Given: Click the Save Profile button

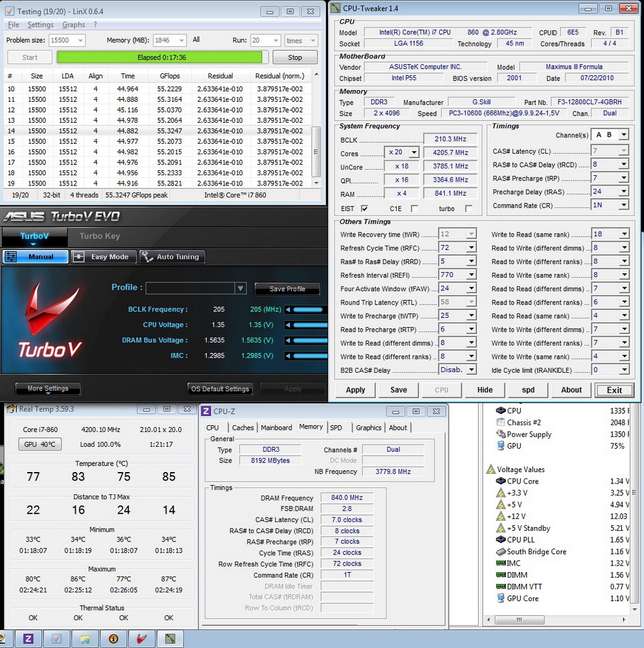Looking at the screenshot, I should coord(287,289).
